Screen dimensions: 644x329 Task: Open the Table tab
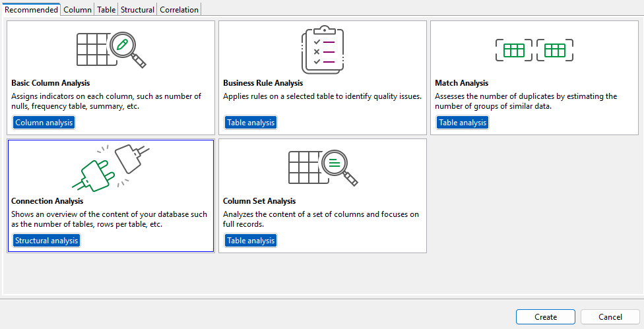click(x=106, y=10)
